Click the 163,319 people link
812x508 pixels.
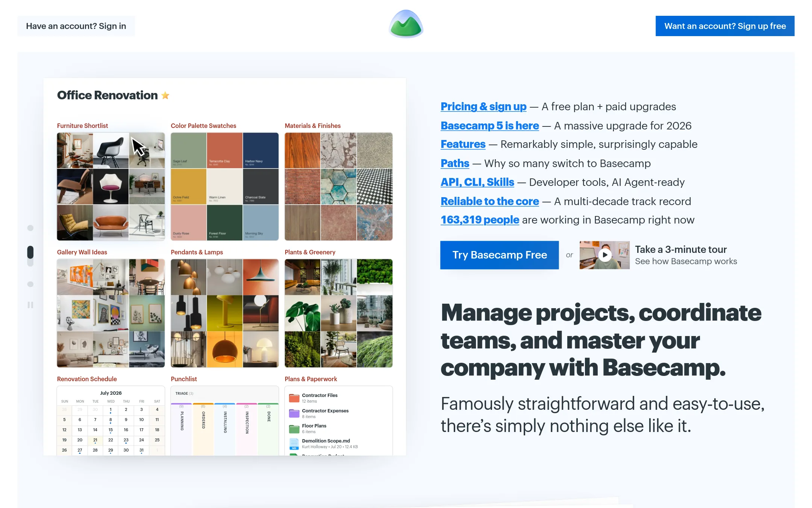480,220
